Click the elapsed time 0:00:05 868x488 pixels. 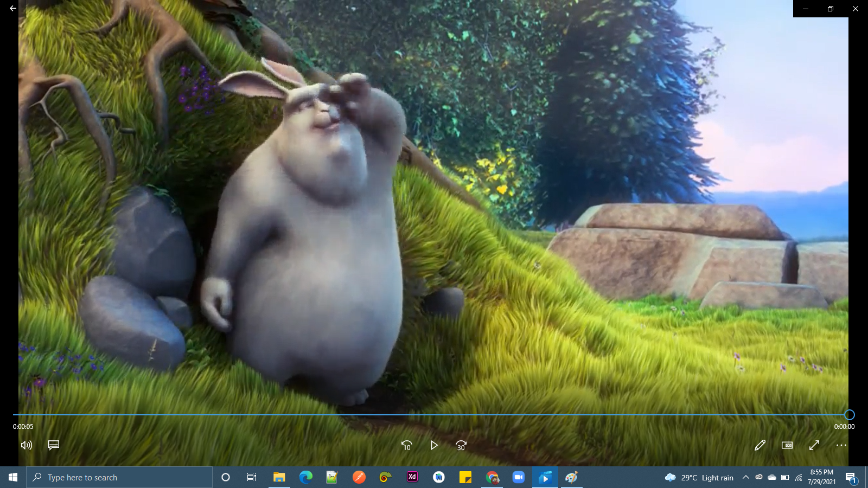coord(23,427)
